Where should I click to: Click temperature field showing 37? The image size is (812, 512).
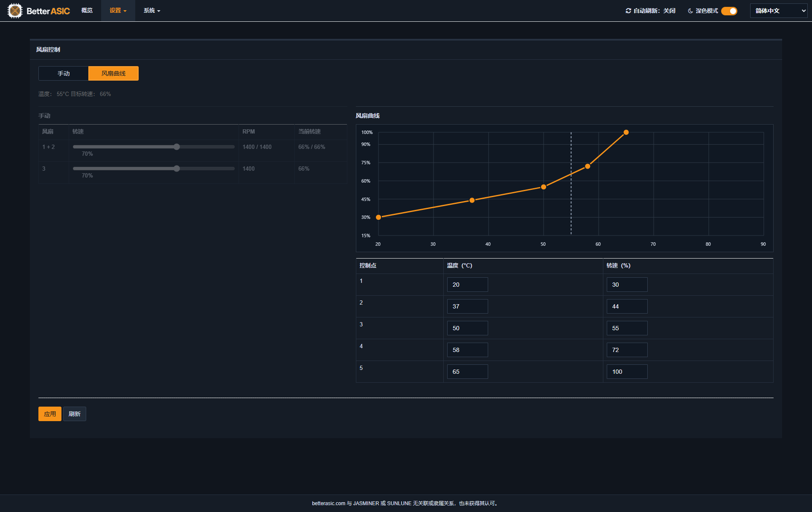pos(467,306)
